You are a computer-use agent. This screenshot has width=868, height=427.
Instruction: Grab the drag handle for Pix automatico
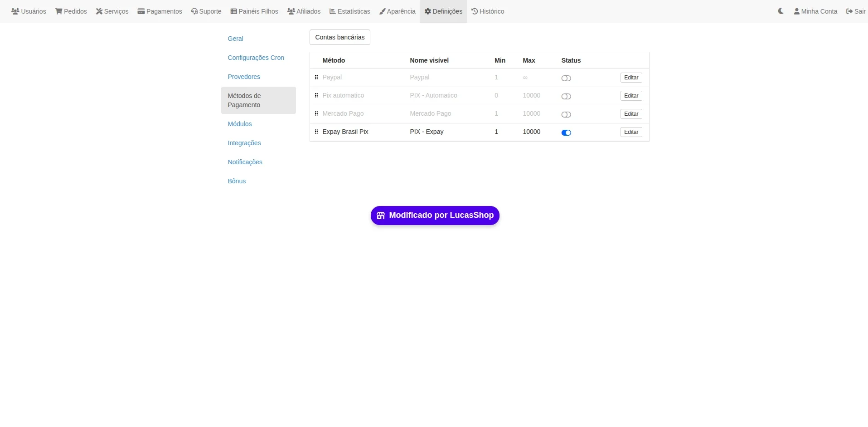[x=316, y=95]
